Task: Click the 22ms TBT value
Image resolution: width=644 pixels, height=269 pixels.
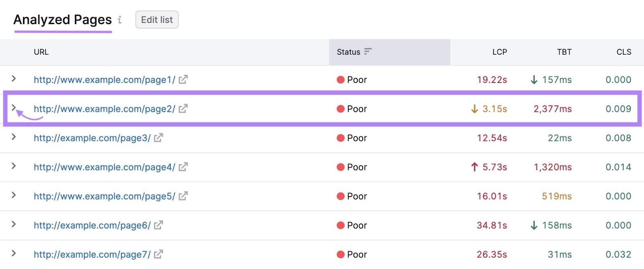Action: point(560,138)
